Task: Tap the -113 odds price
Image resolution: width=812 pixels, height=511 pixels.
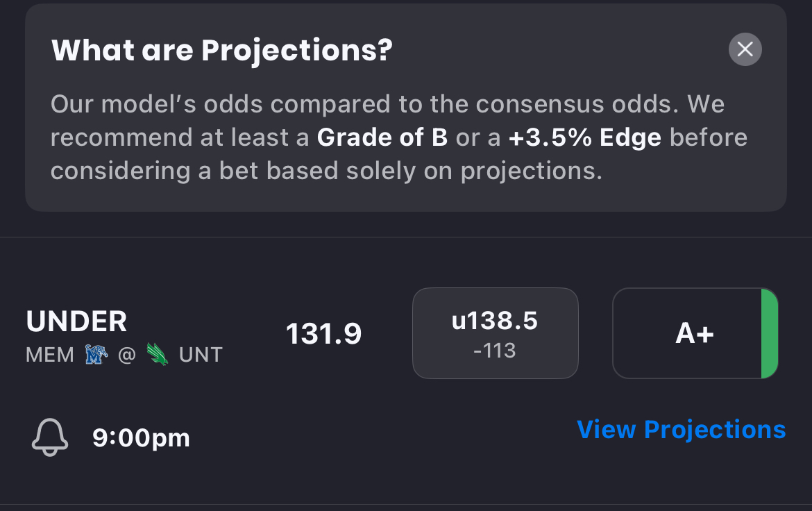Action: coord(495,351)
